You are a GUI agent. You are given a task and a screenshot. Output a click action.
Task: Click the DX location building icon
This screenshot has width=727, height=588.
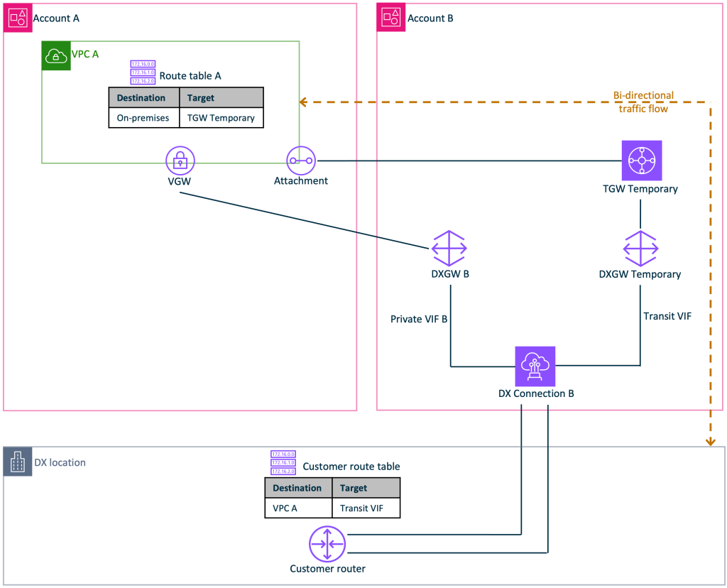pyautogui.click(x=18, y=462)
